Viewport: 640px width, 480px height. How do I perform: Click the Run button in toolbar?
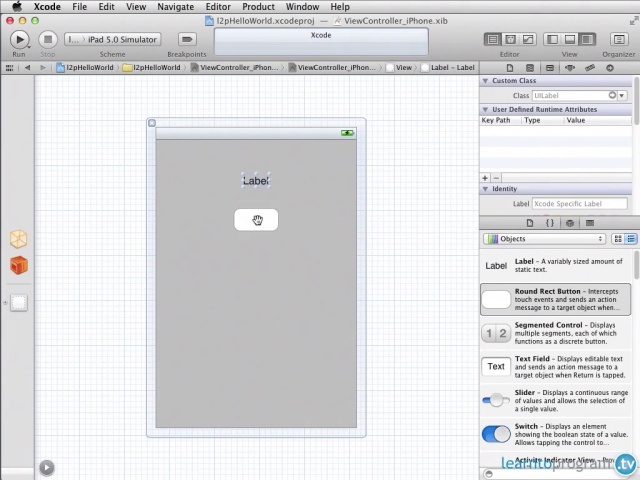click(19, 39)
